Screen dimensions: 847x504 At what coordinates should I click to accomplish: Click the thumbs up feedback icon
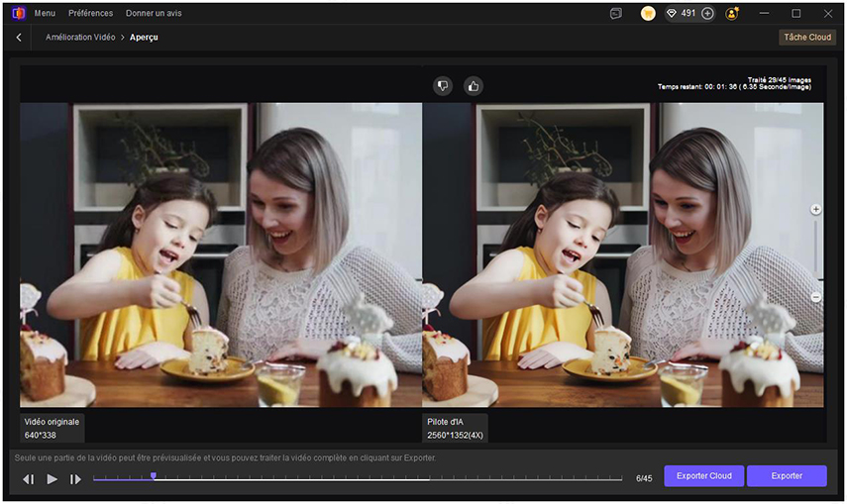click(x=474, y=86)
